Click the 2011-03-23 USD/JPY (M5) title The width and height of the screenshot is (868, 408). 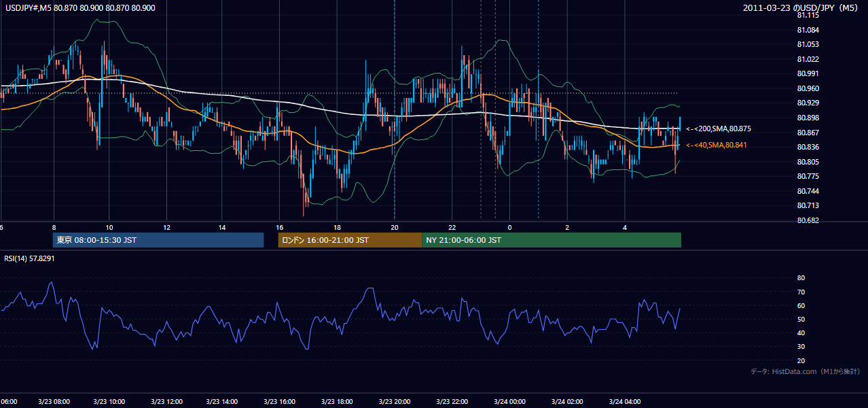[x=801, y=7]
